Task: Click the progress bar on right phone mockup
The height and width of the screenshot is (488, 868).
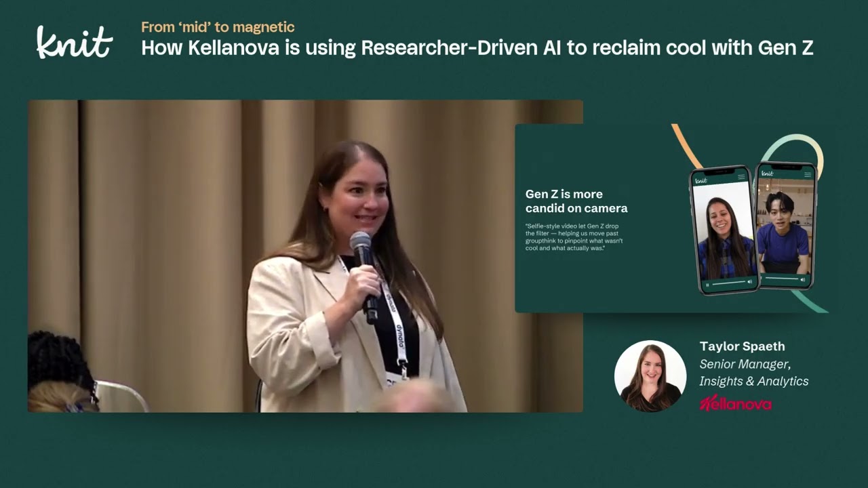Action: (x=782, y=279)
